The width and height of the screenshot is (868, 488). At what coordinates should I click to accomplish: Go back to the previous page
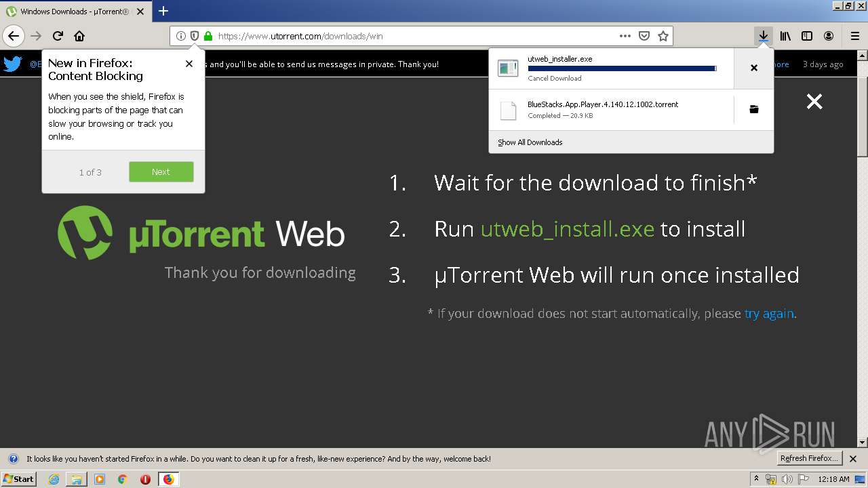tap(14, 36)
